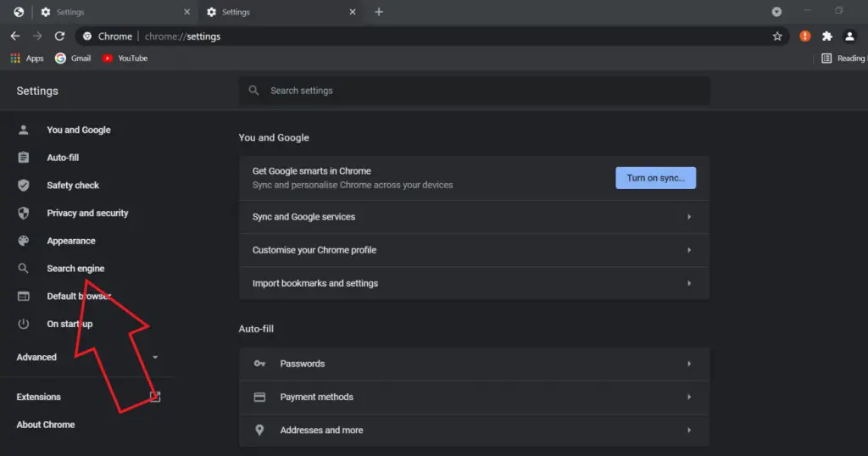The image size is (868, 456).
Task: Open the profile avatar icon in toolbar
Action: click(x=849, y=36)
